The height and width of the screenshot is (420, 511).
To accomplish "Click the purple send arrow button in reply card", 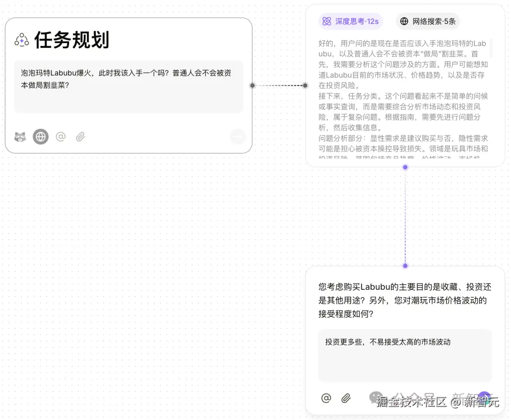I will click(x=485, y=398).
